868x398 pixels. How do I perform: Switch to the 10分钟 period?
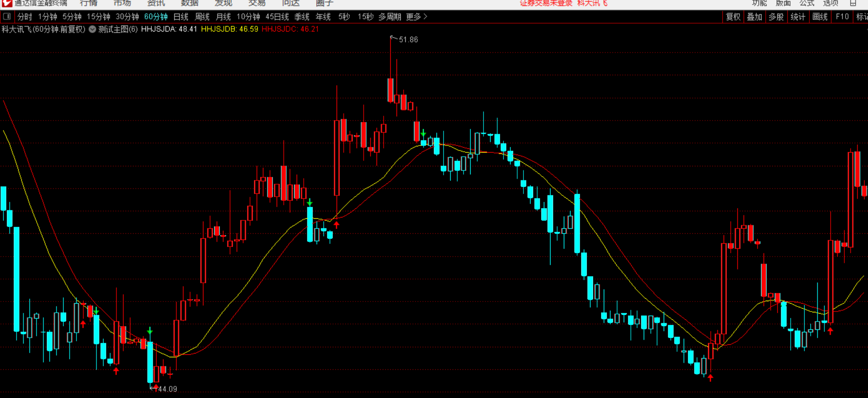tap(248, 17)
